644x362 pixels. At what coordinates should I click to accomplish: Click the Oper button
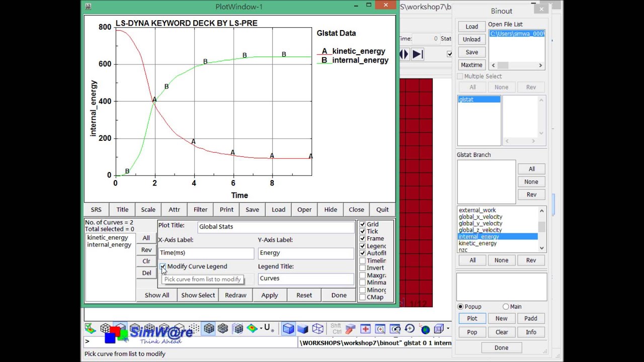[304, 210]
